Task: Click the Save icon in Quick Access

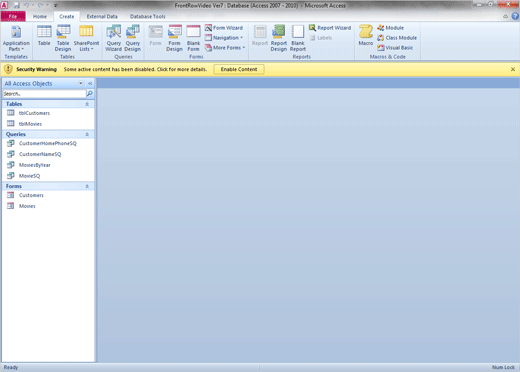Action: tap(16, 5)
